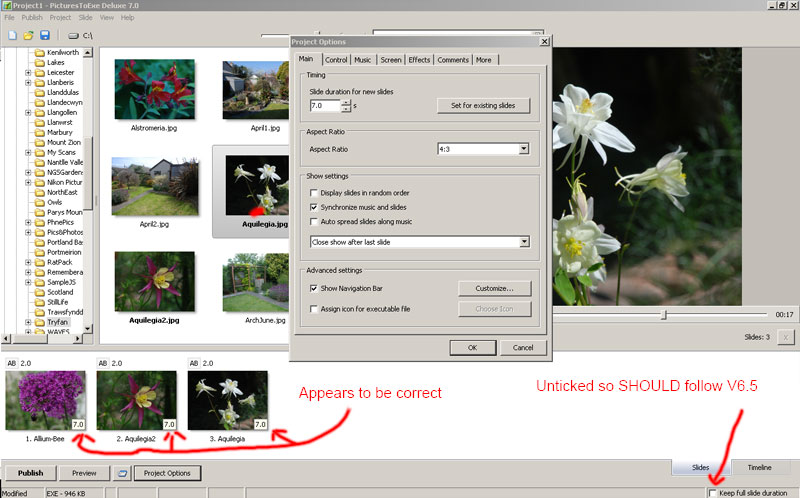Click the Publish button

31,473
